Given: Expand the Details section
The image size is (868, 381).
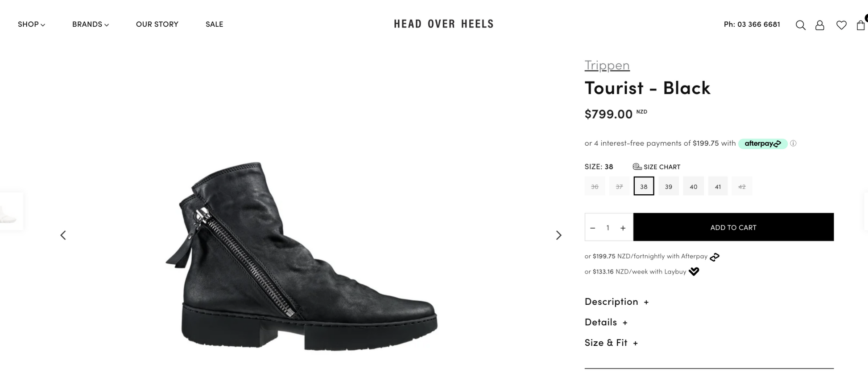Looking at the screenshot, I should pyautogui.click(x=606, y=322).
